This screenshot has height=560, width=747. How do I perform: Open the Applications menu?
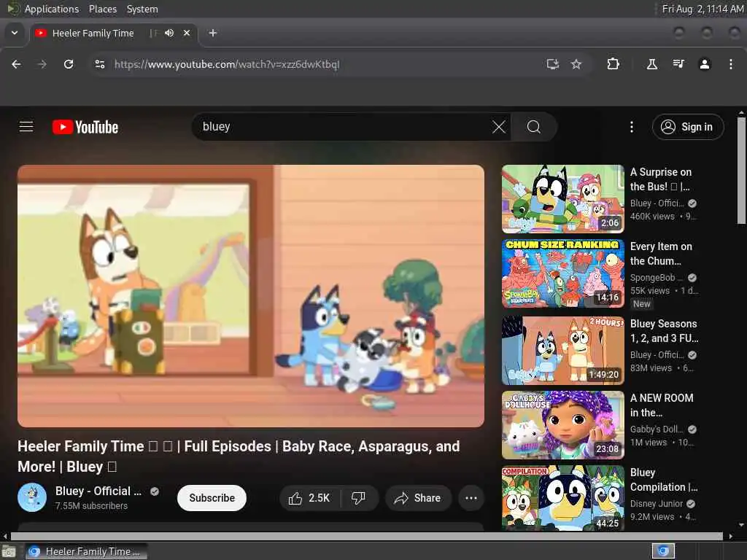click(x=52, y=9)
